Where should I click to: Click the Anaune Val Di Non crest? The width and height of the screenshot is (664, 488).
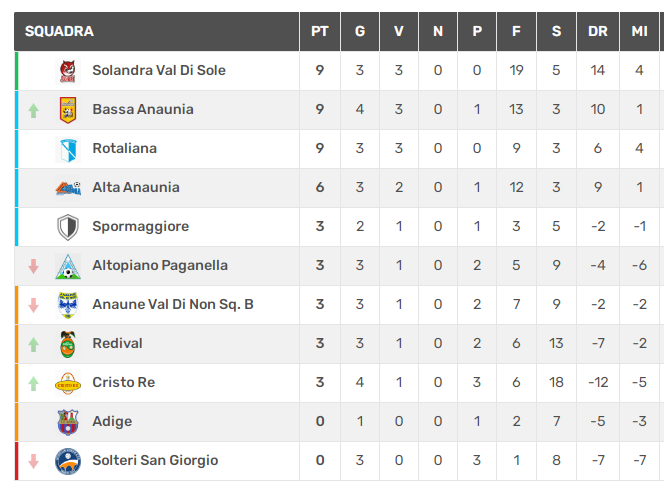(x=68, y=305)
